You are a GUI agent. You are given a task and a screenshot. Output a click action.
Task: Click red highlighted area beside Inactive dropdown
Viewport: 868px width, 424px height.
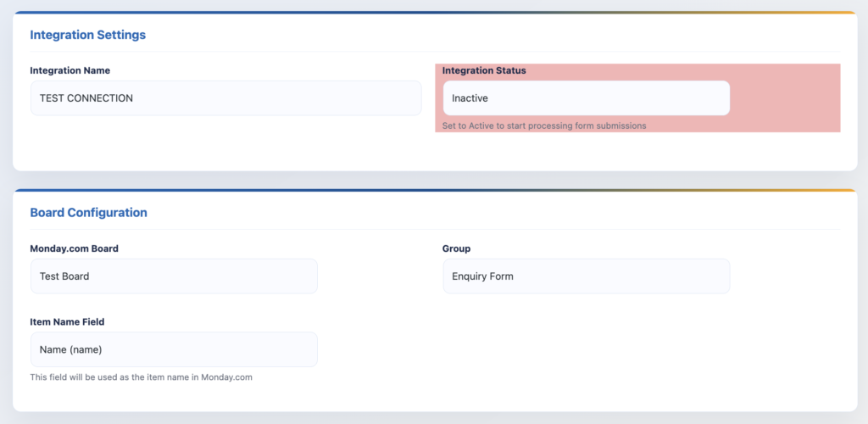[x=784, y=98]
